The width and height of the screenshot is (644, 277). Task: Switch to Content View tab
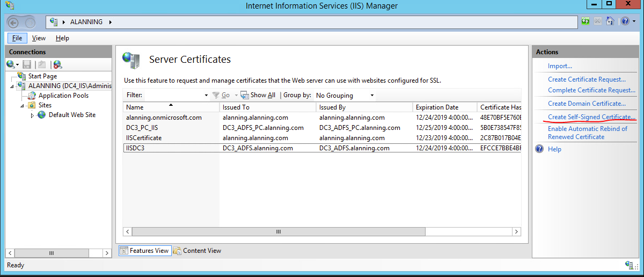point(197,251)
